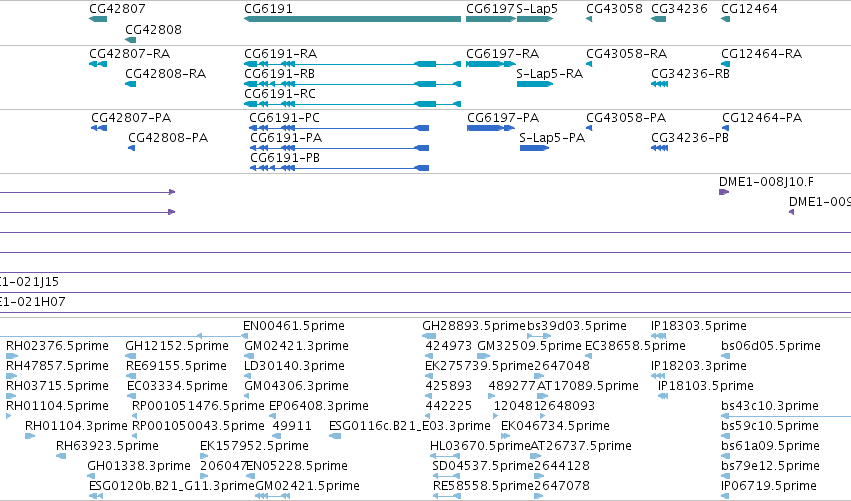Click the CG12464 gene label
851x501 pixels.
[749, 9]
